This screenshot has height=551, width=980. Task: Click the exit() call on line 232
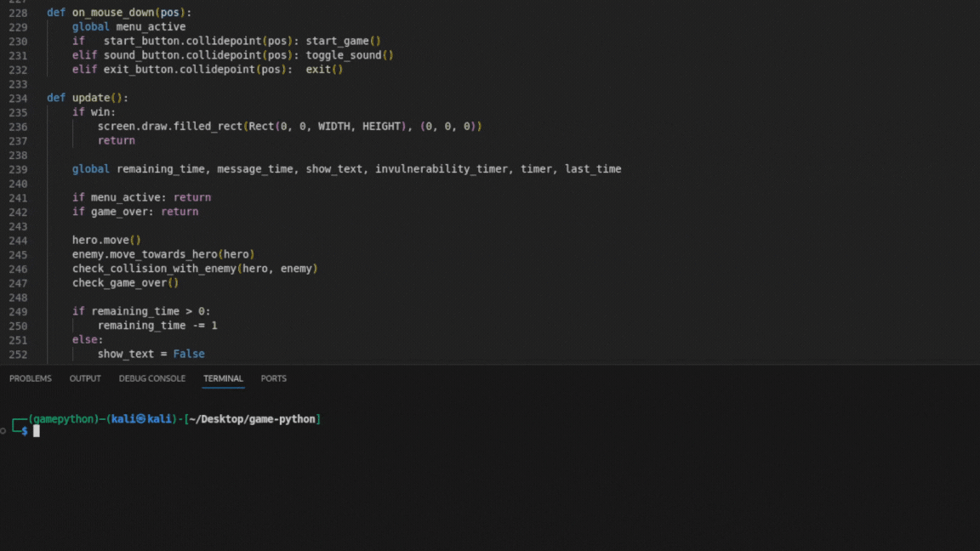point(324,70)
